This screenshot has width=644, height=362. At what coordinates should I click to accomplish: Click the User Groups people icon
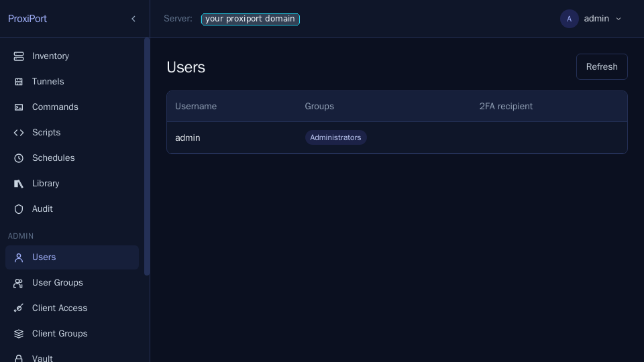coord(19,283)
